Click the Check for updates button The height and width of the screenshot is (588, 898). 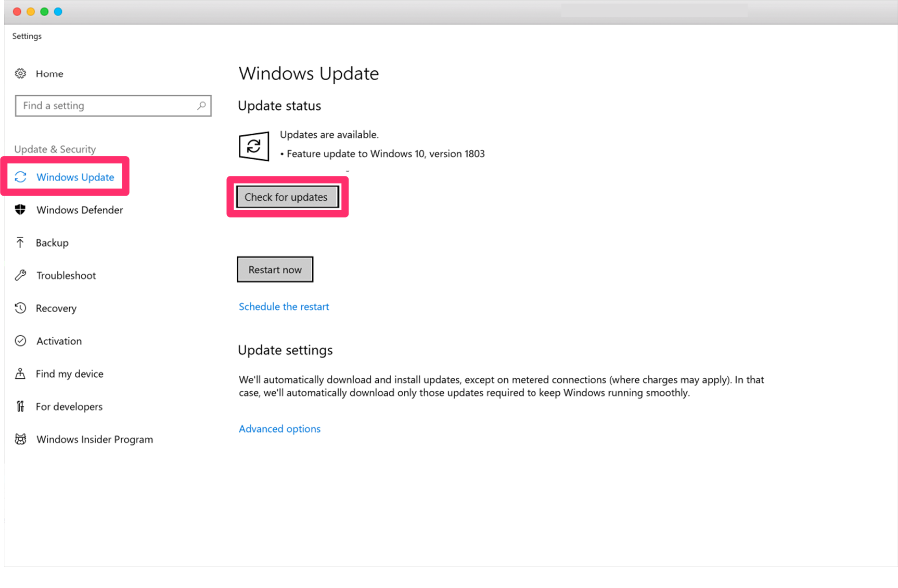coord(287,197)
